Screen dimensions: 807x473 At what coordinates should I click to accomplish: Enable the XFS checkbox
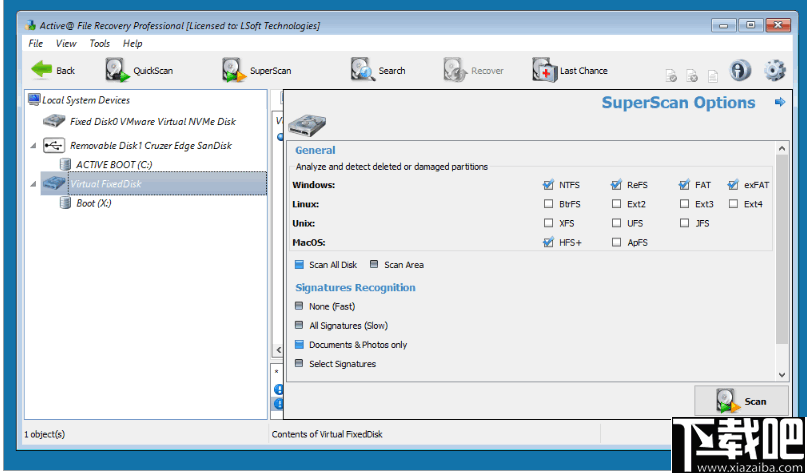pos(548,223)
